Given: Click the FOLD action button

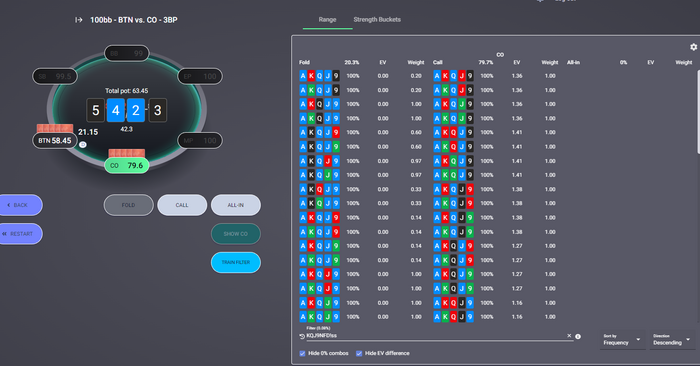Looking at the screenshot, I should pyautogui.click(x=129, y=205).
